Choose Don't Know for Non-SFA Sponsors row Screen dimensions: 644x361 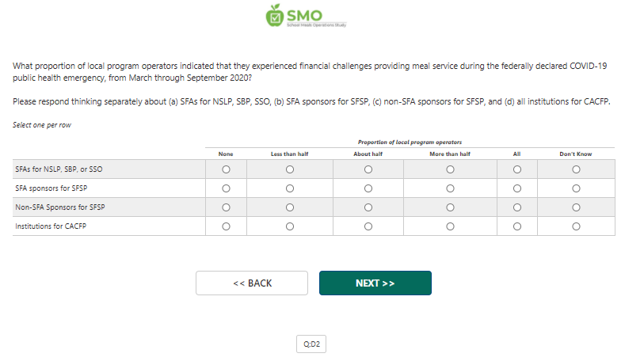[576, 207]
